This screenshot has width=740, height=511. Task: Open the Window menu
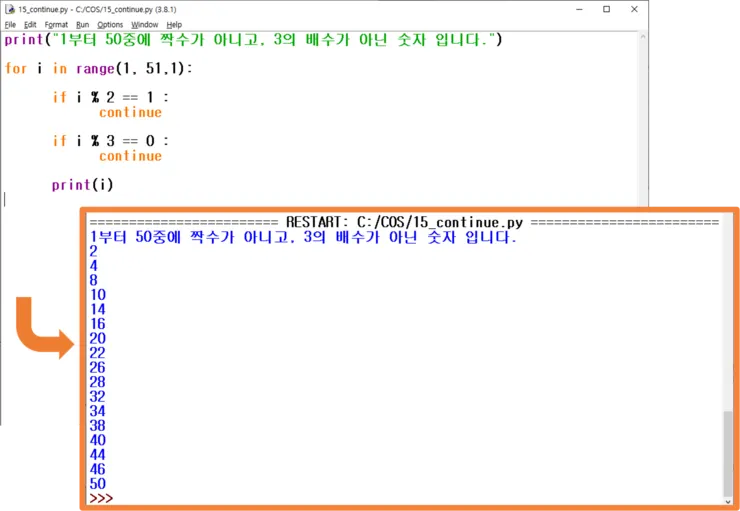click(144, 25)
